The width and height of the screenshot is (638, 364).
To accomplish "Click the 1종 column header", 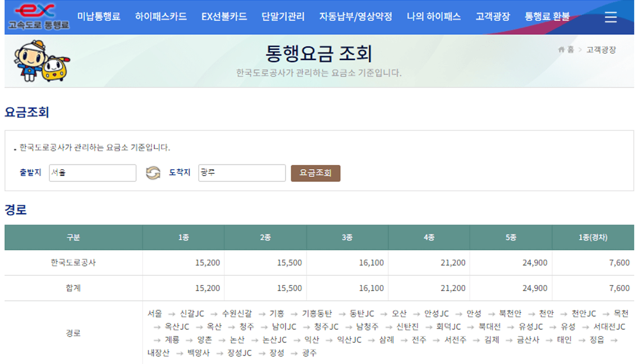I will (183, 237).
